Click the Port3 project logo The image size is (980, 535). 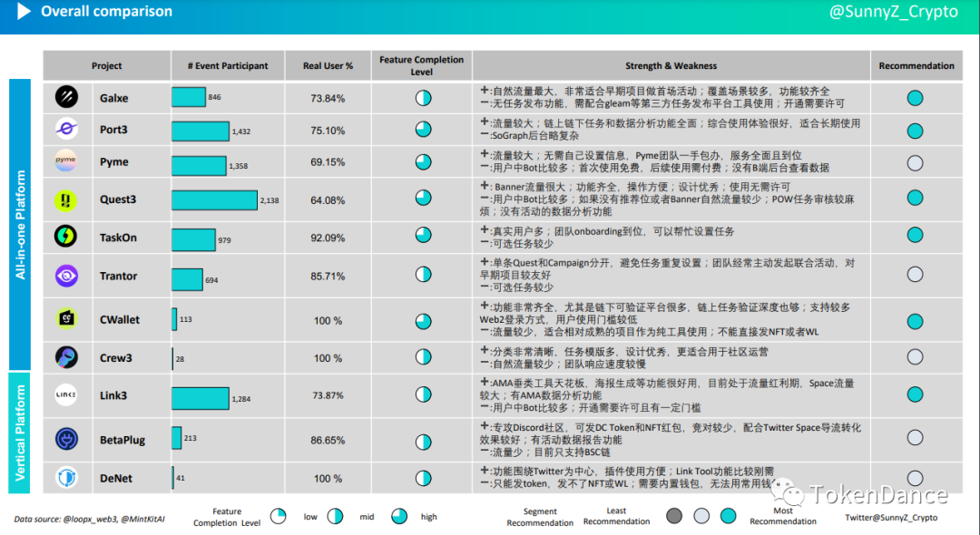pyautogui.click(x=66, y=129)
